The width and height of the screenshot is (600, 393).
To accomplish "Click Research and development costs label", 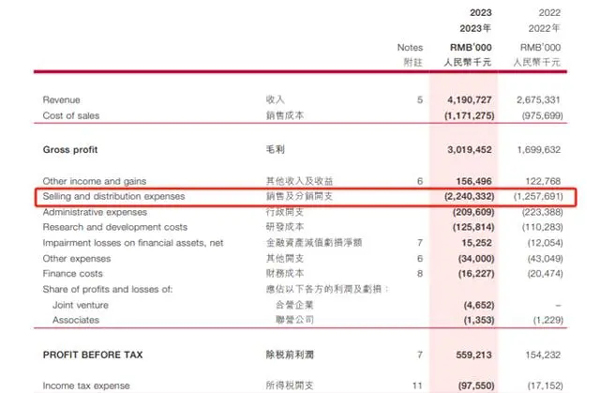I will (x=115, y=227).
